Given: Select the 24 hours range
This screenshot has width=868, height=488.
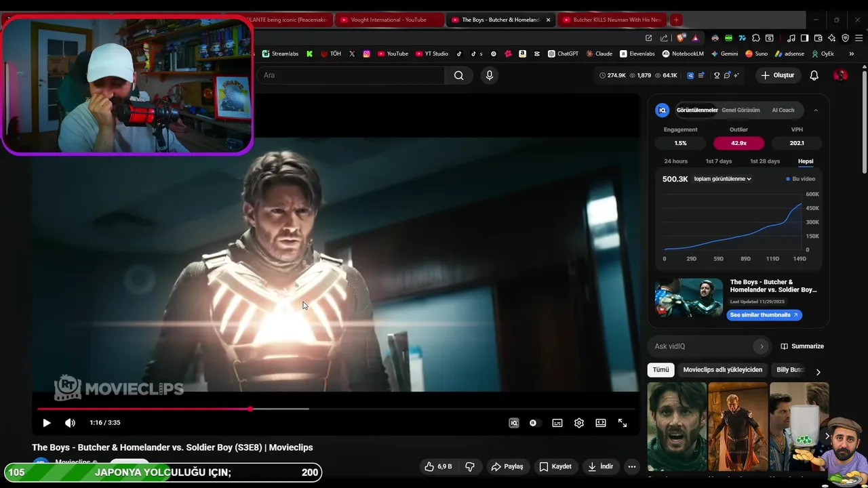Looking at the screenshot, I should (x=676, y=161).
